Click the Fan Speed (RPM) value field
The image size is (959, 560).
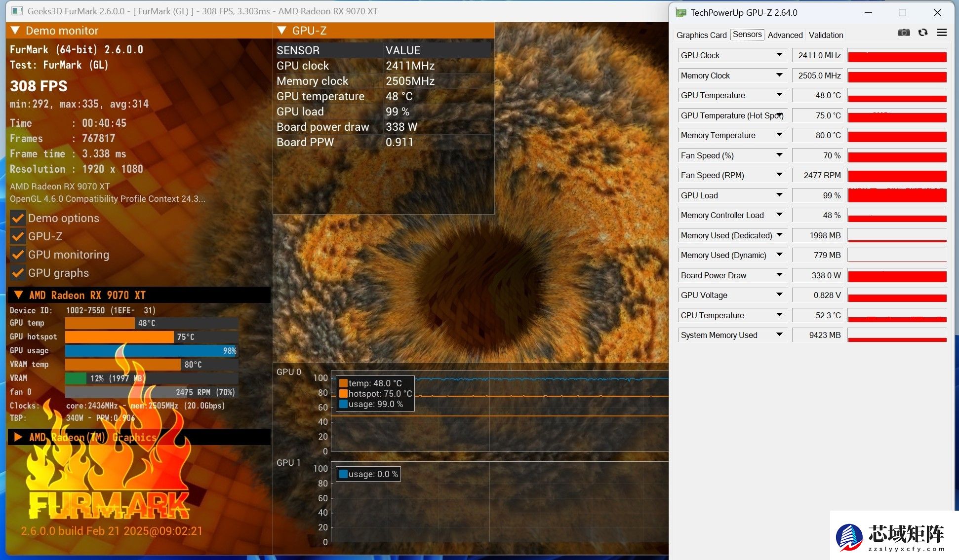coord(818,175)
